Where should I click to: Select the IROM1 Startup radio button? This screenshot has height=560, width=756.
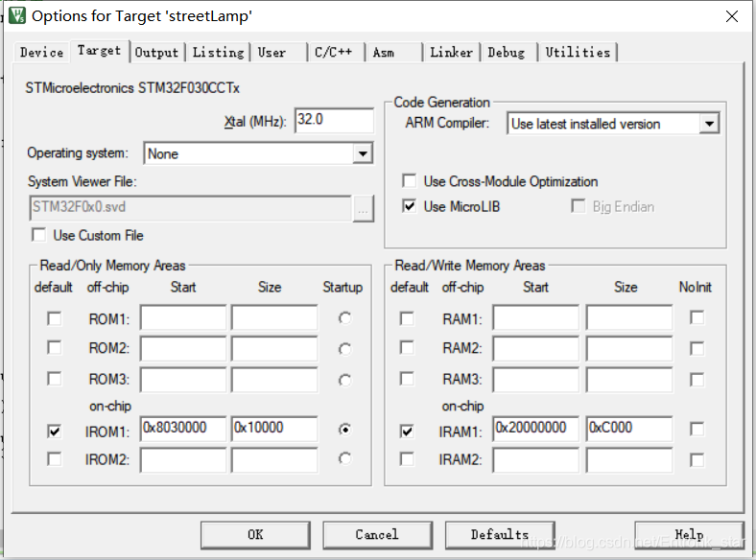tap(344, 429)
